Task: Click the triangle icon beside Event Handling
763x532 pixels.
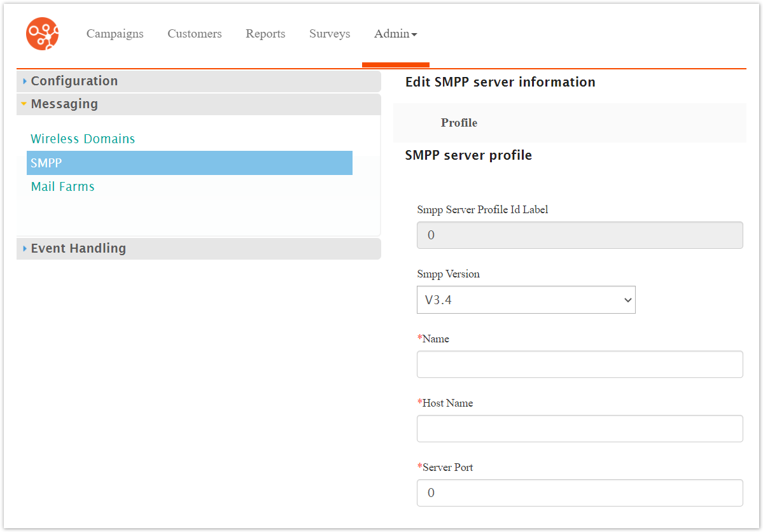Action: coord(25,249)
